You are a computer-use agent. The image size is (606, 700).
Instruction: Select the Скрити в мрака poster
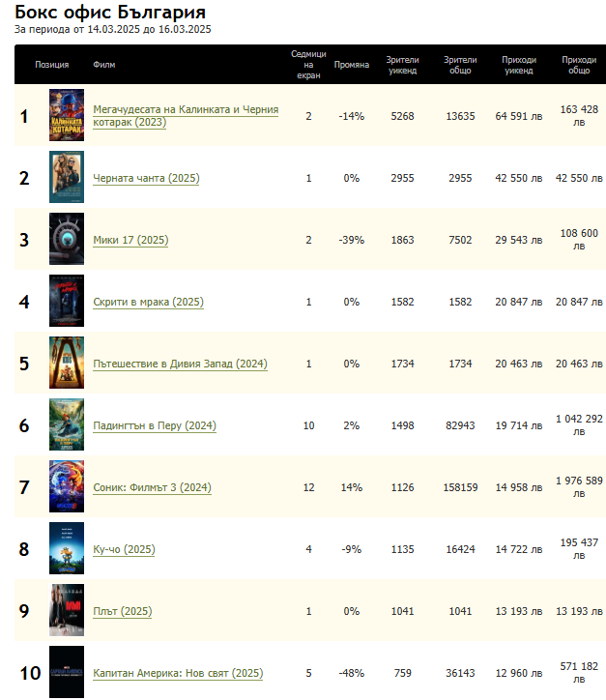(x=67, y=302)
